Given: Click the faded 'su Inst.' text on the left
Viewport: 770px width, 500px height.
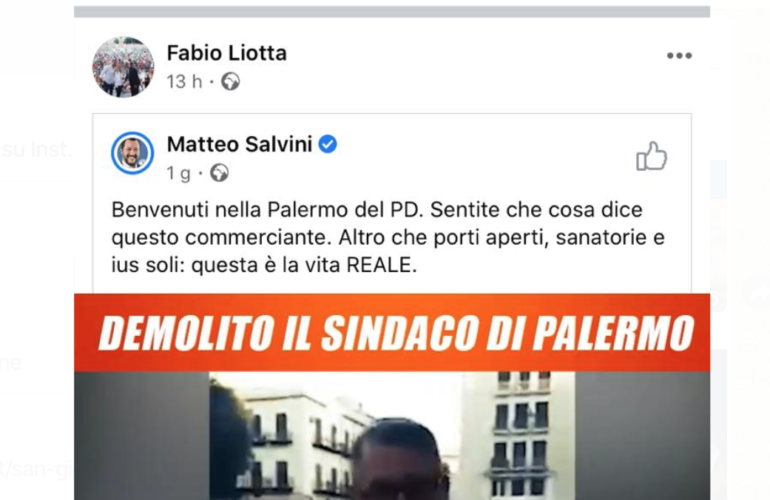Looking at the screenshot, I should click(x=36, y=149).
